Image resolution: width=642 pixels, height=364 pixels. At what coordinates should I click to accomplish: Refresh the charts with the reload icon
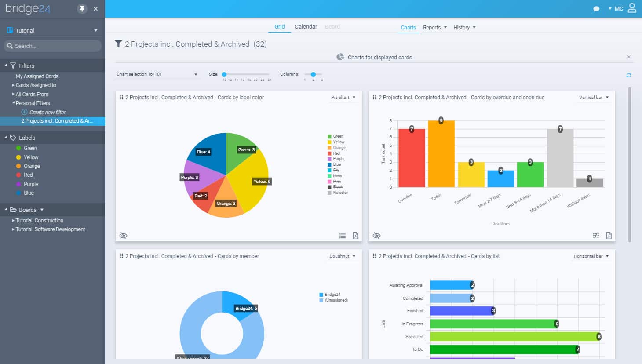[x=629, y=75]
